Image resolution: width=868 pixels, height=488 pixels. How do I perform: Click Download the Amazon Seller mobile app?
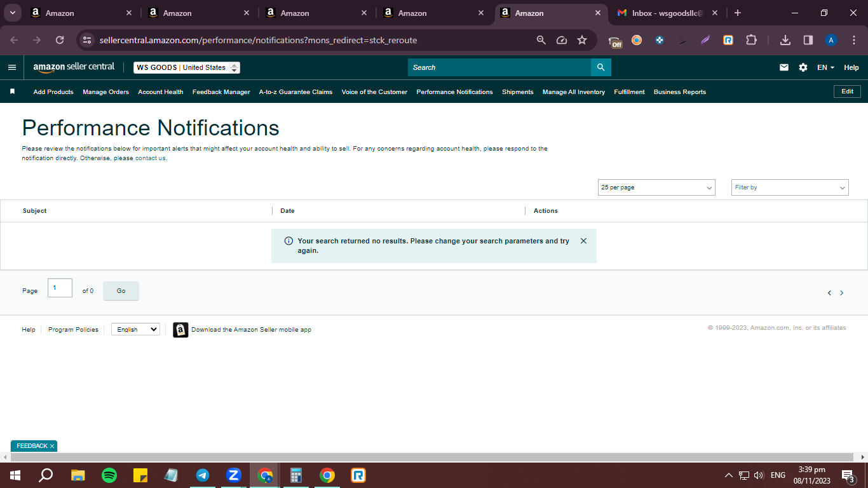[251, 330]
